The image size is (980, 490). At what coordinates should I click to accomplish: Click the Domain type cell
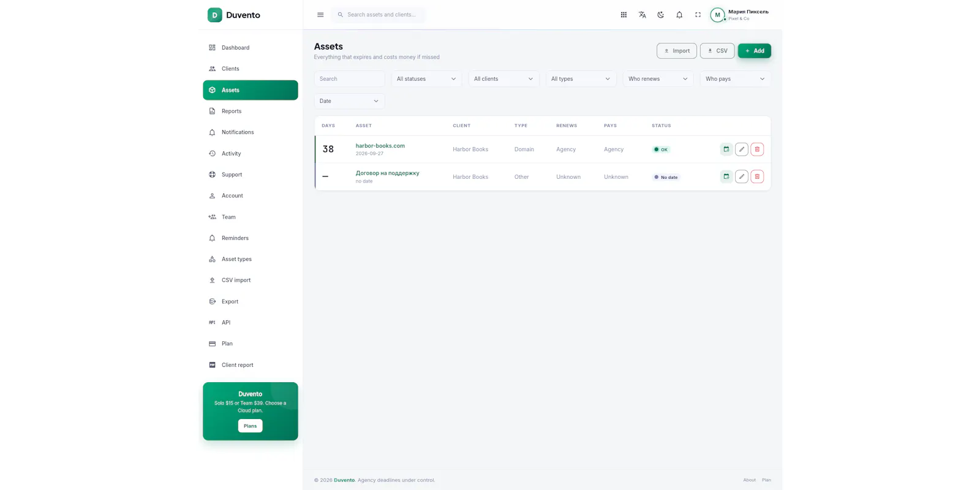[x=524, y=149]
